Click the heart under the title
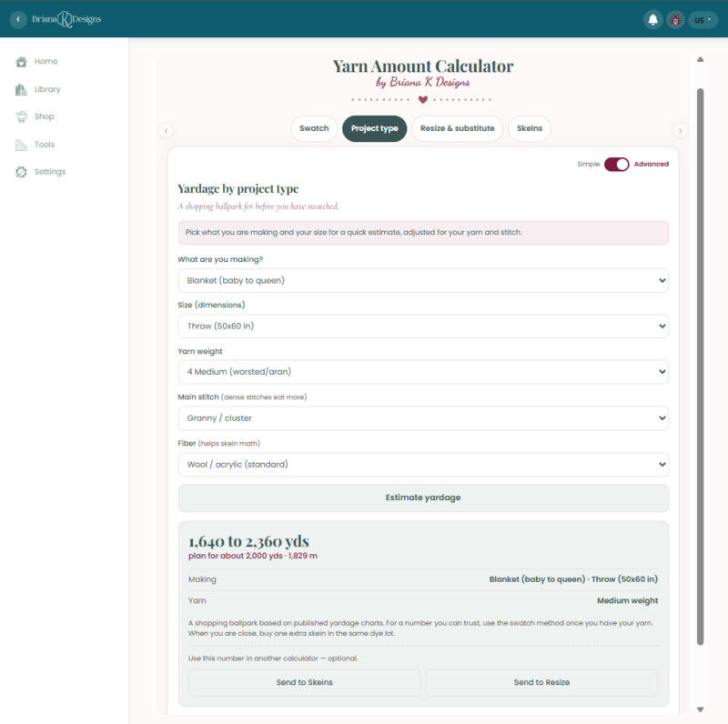 coord(422,100)
